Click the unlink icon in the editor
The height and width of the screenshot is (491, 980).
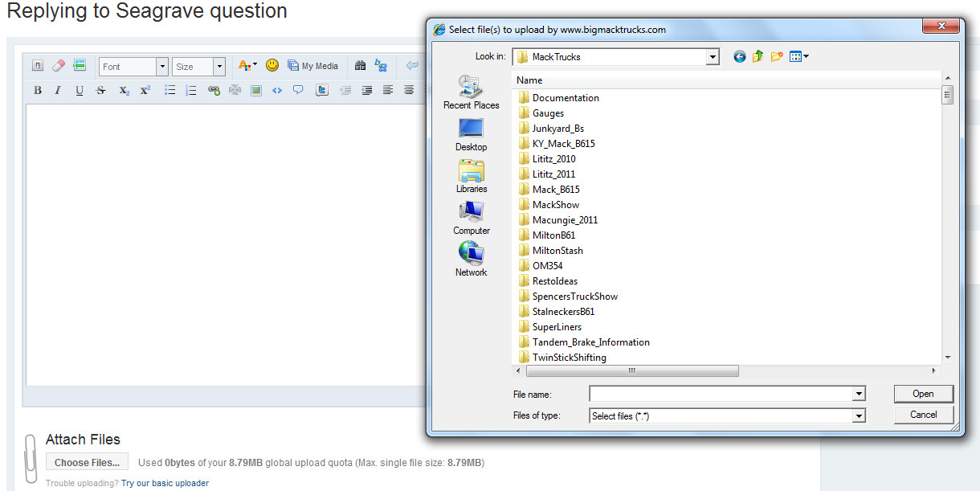click(235, 91)
